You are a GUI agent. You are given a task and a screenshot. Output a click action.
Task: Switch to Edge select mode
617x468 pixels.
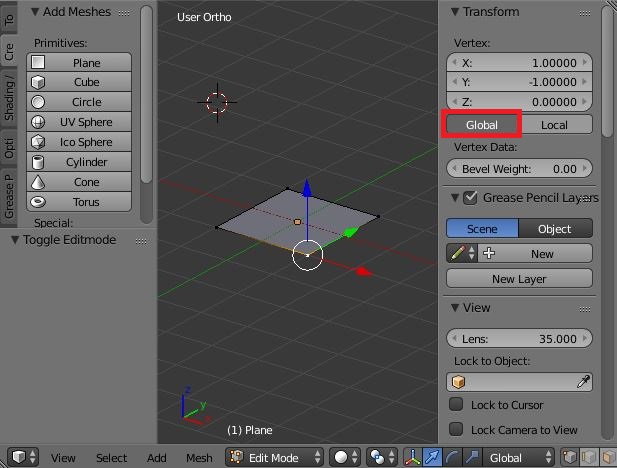589,457
